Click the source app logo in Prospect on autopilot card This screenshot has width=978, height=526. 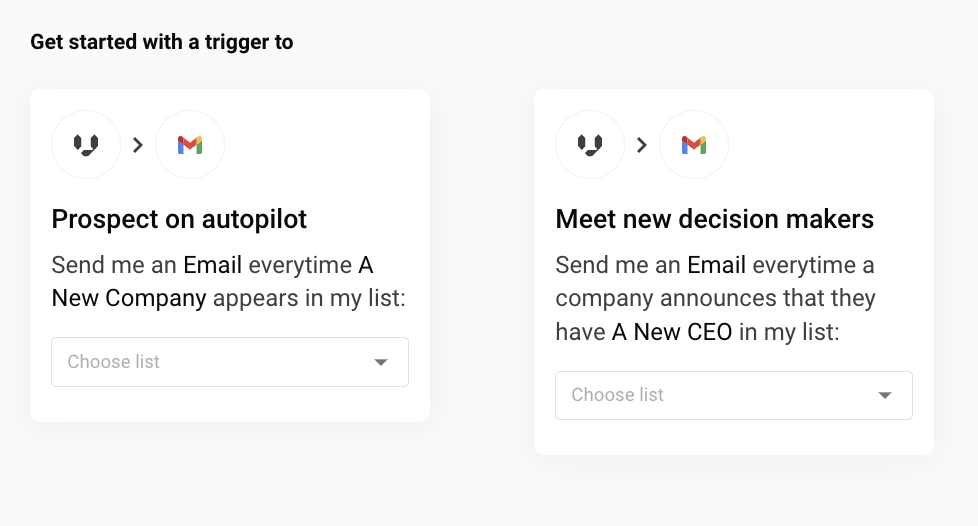pyautogui.click(x=86, y=145)
